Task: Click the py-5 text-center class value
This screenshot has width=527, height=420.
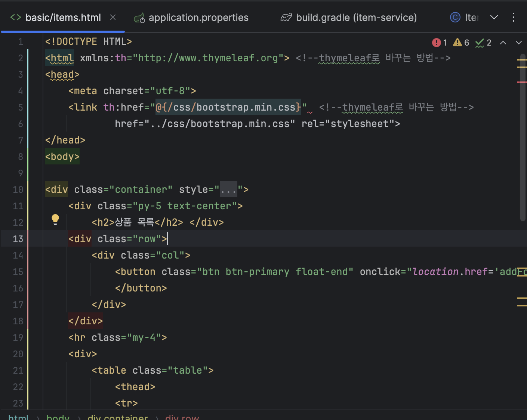Action: click(x=185, y=206)
